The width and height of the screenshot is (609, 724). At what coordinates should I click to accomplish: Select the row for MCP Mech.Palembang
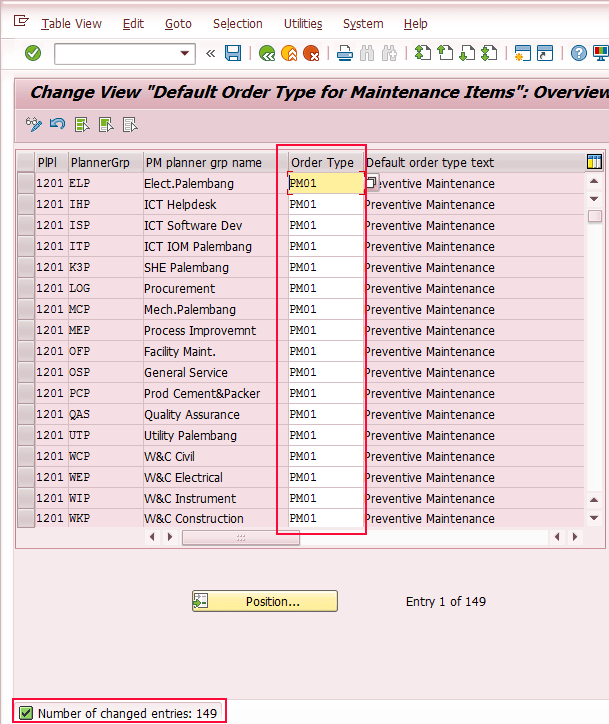point(26,309)
